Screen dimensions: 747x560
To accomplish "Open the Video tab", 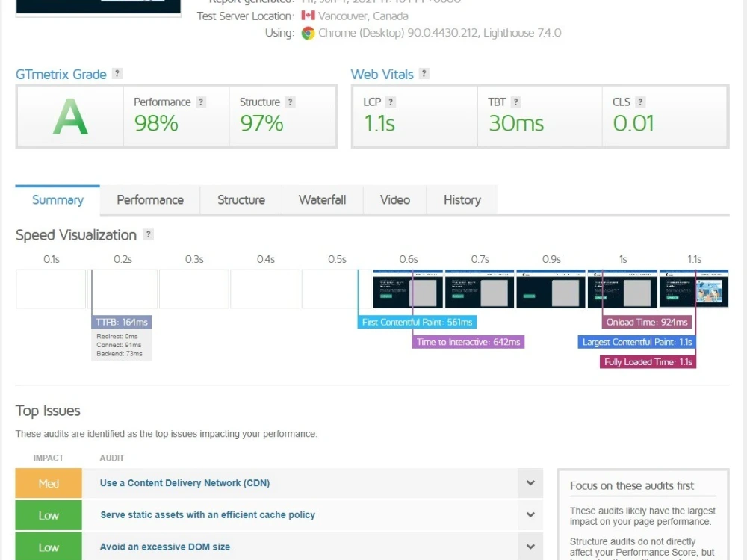I will (x=395, y=200).
